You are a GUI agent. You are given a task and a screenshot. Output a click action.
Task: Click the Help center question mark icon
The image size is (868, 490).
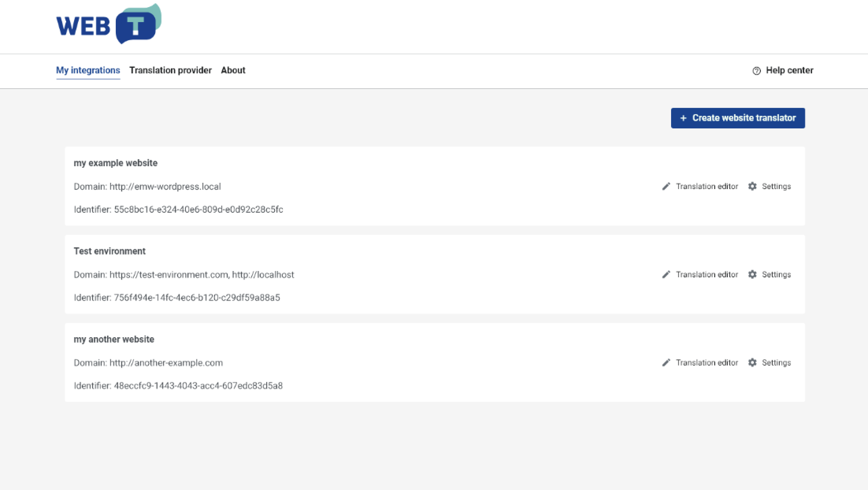click(x=756, y=71)
